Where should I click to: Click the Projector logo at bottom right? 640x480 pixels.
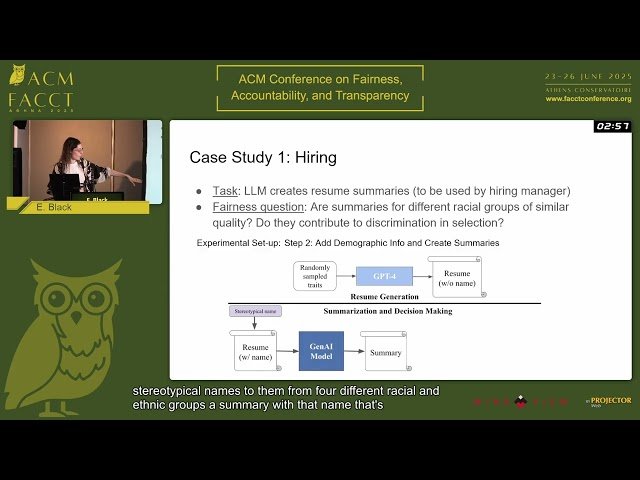coord(610,401)
